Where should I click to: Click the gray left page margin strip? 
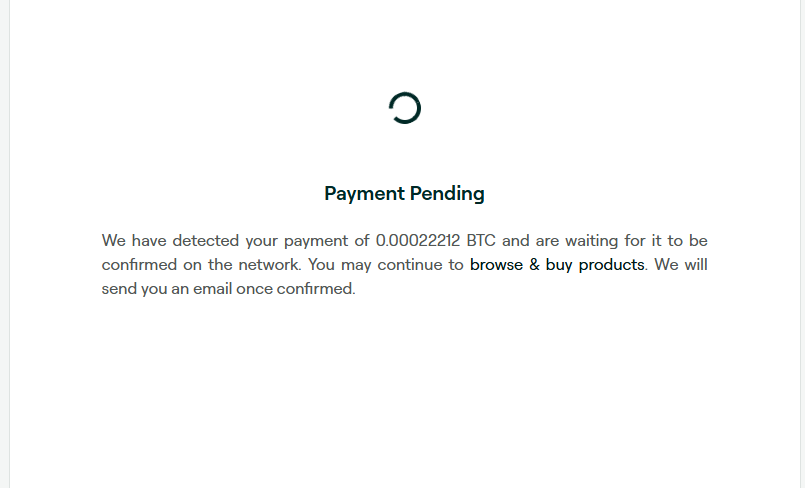coord(4,244)
